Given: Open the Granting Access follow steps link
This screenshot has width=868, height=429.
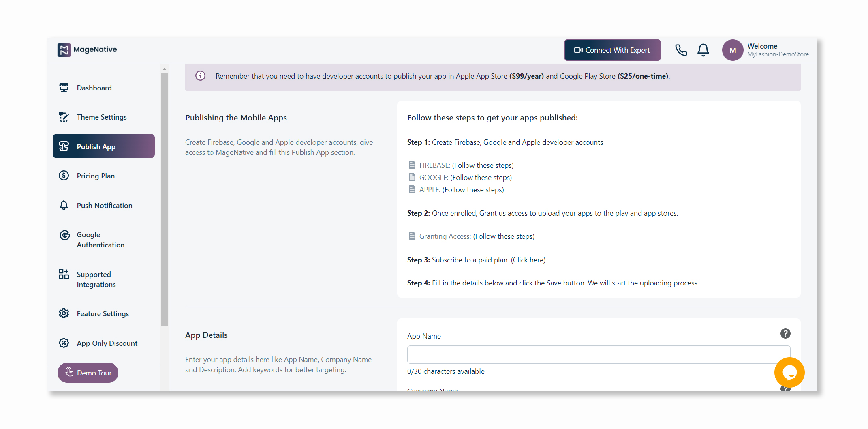Looking at the screenshot, I should 503,236.
